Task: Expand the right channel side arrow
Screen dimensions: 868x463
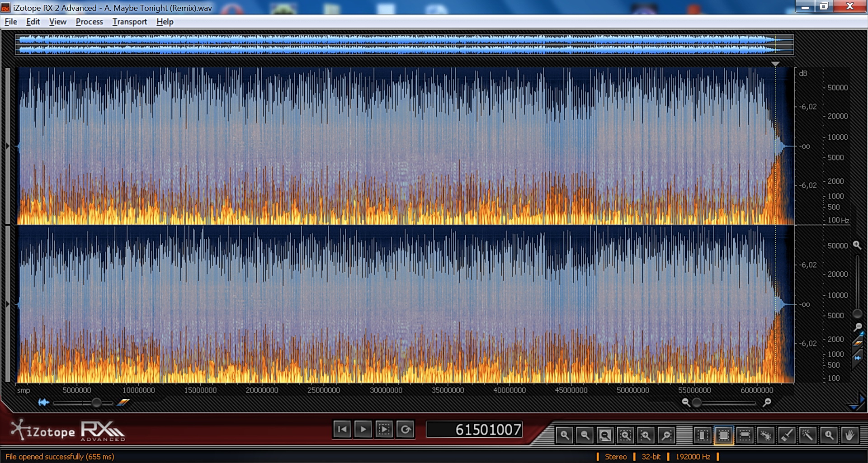Action: click(8, 304)
